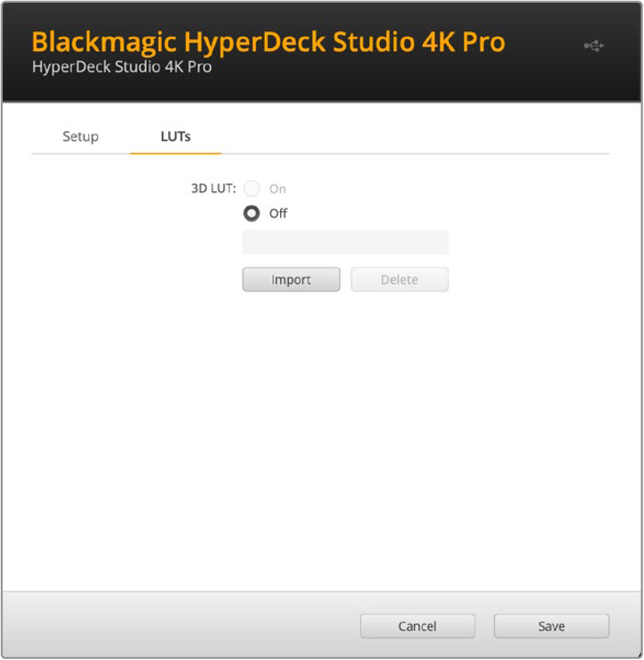Select the LUTs tab
Image resolution: width=644 pixels, height=660 pixels.
coord(175,137)
